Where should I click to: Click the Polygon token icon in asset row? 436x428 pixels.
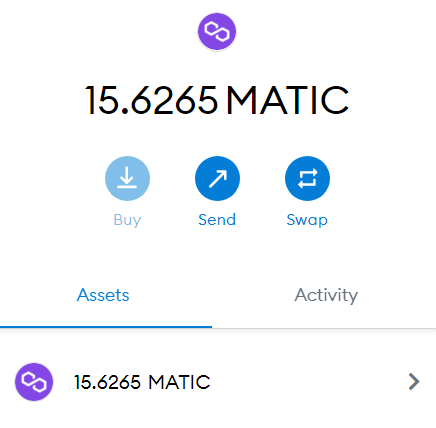(34, 382)
